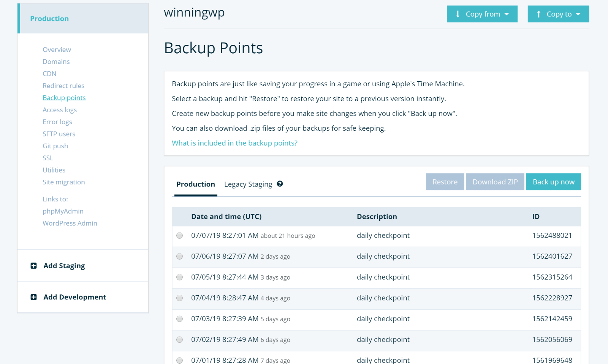Click the Date and time (UTC) column header
This screenshot has height=364, width=608.
[x=226, y=216]
